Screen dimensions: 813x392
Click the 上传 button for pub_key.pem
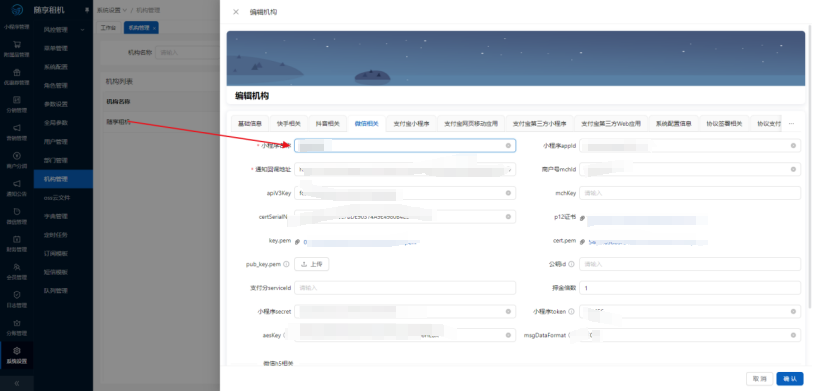(x=312, y=264)
